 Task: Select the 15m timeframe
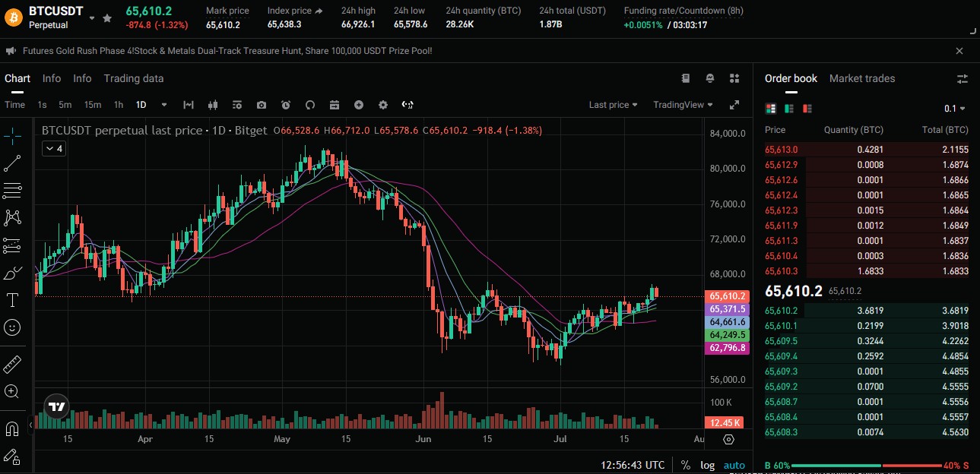tap(93, 105)
